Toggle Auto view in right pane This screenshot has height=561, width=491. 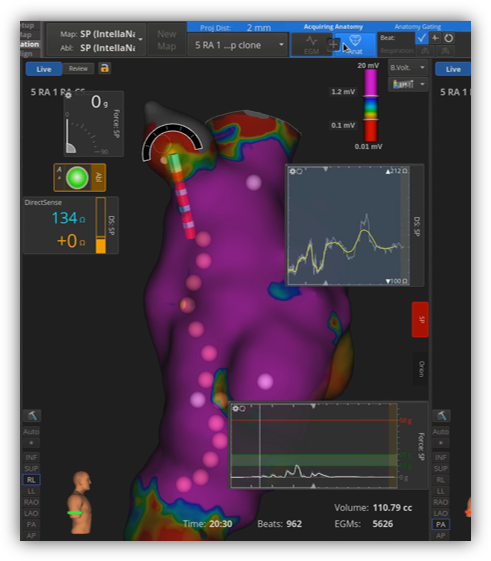tap(441, 432)
